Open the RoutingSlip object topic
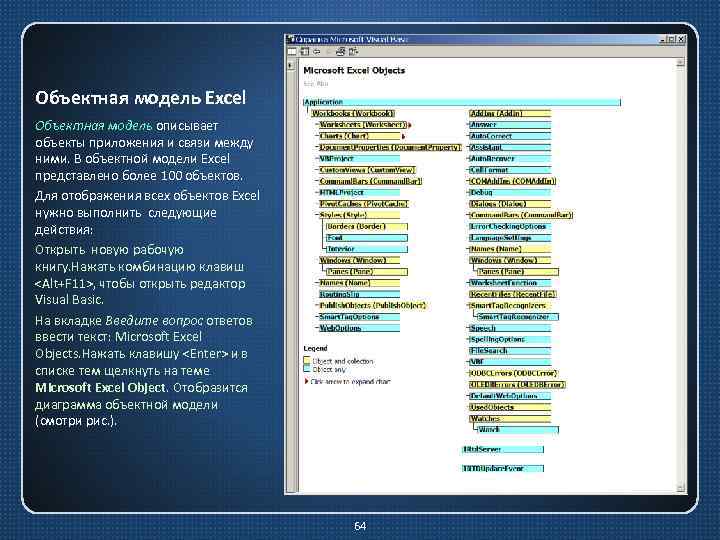This screenshot has width=720, height=540. click(x=360, y=294)
